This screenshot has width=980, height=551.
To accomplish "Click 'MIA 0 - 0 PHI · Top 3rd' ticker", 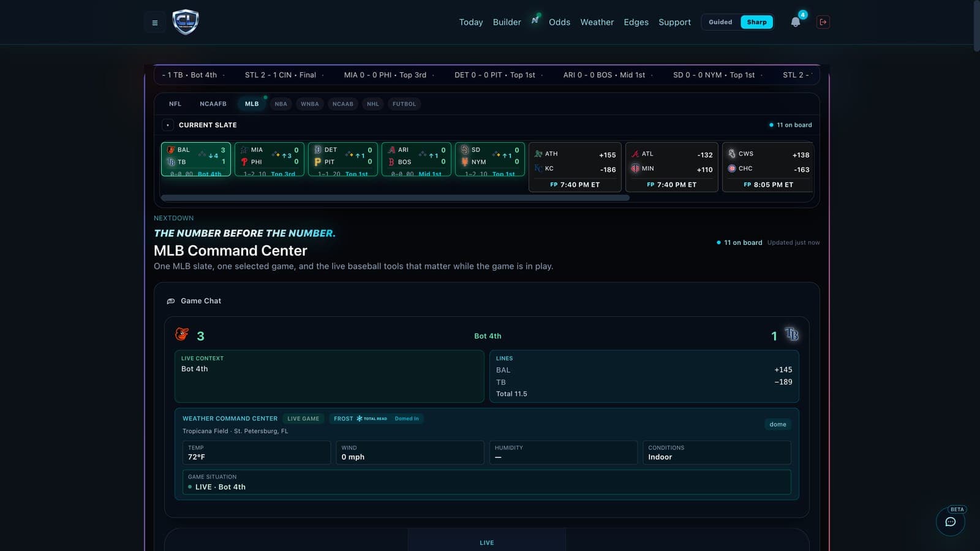I will click(x=385, y=75).
